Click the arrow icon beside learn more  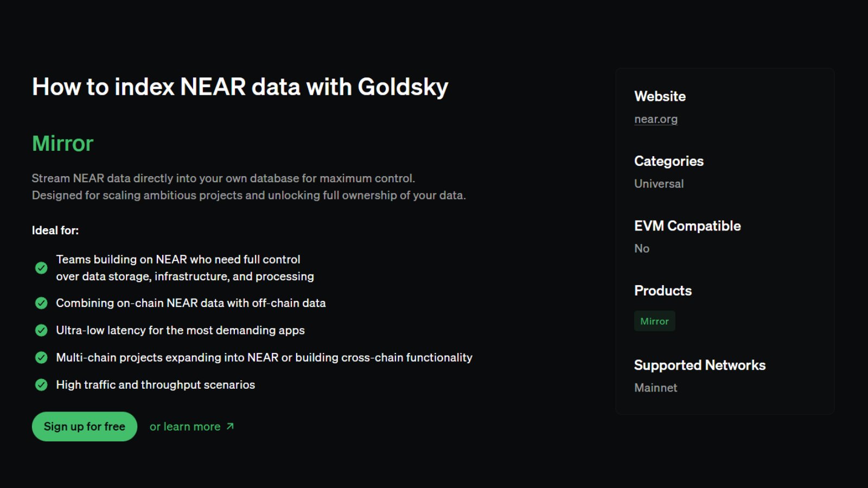coord(230,427)
